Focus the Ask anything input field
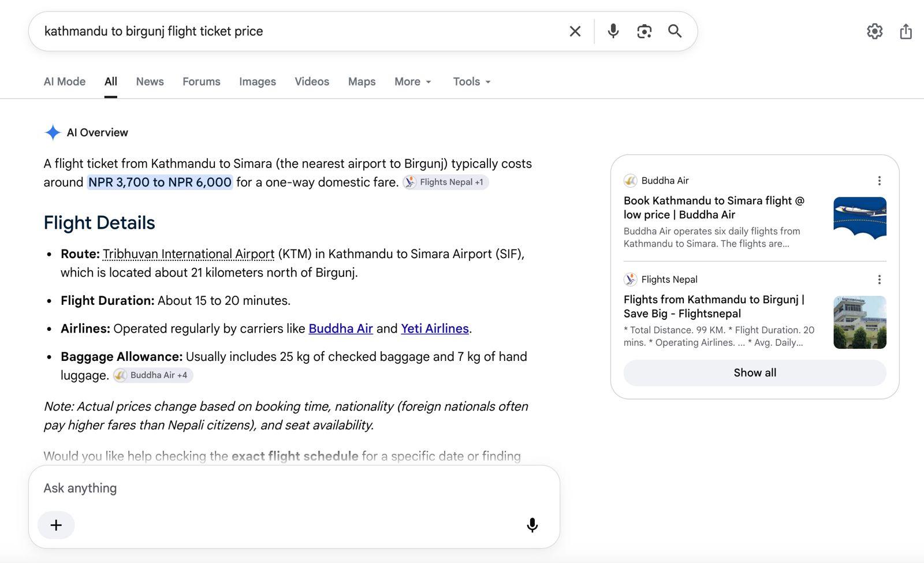 point(293,488)
